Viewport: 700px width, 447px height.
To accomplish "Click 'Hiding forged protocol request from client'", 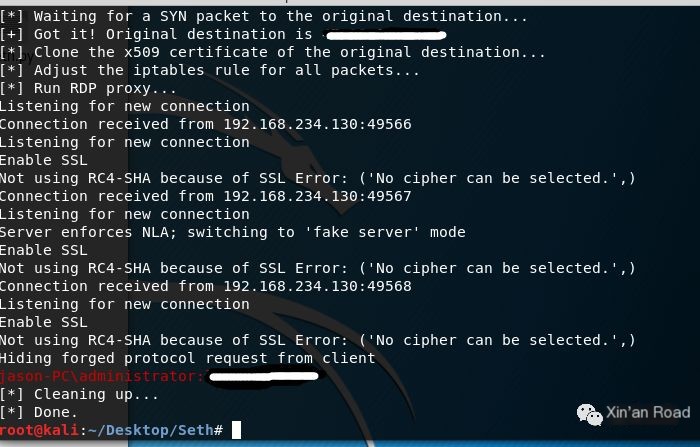I will [x=188, y=358].
